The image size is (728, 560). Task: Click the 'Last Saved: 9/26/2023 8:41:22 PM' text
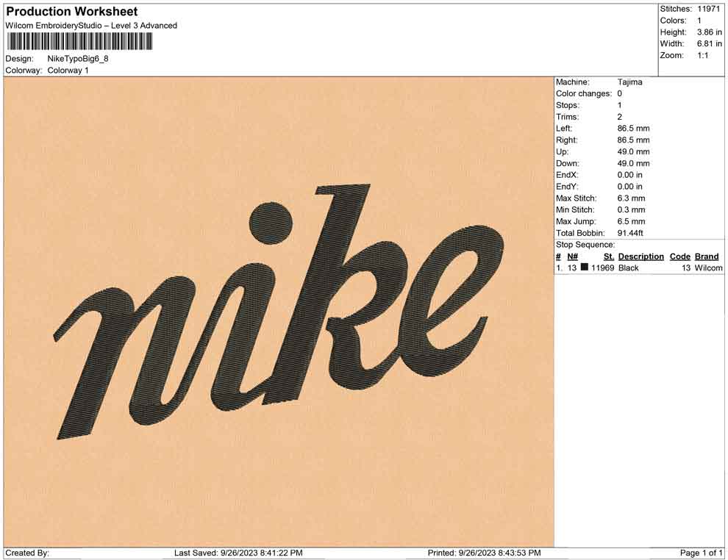pos(239,553)
